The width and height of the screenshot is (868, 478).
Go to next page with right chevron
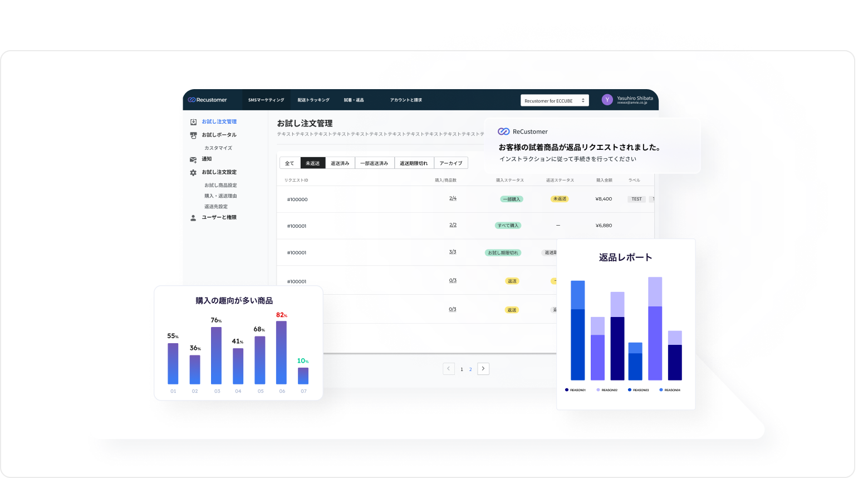483,369
